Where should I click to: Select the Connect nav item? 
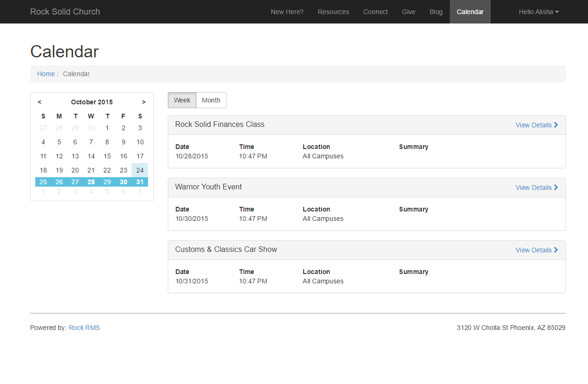375,12
